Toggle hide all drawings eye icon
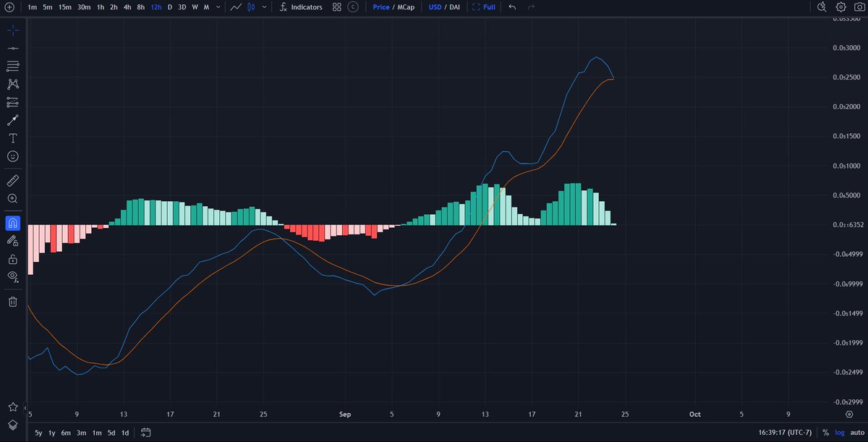 13,277
